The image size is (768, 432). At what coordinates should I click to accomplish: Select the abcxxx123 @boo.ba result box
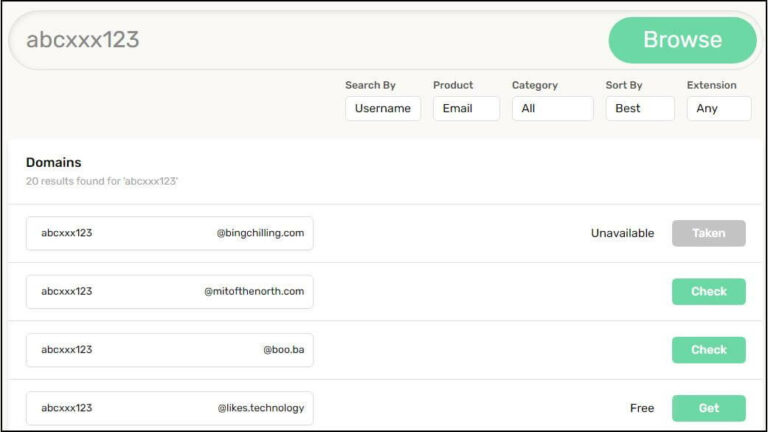[x=169, y=350]
